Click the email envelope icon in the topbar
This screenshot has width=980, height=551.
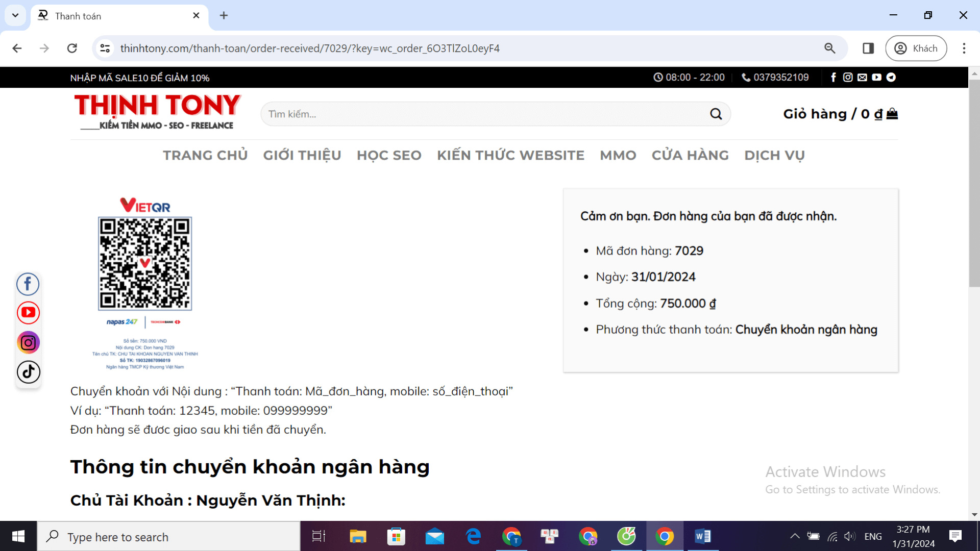click(x=862, y=77)
